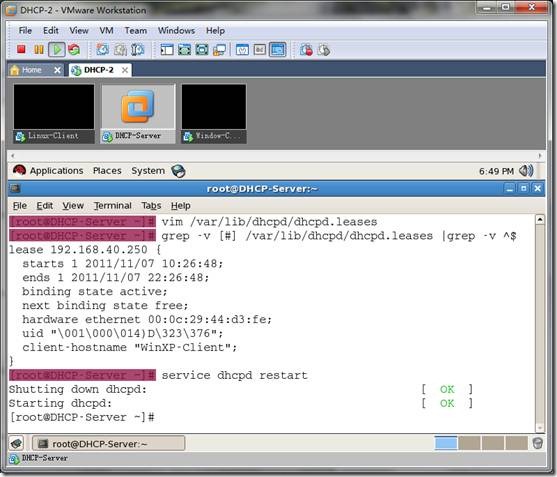
Task: Click the lease 192.168.40.250 line
Action: point(85,249)
